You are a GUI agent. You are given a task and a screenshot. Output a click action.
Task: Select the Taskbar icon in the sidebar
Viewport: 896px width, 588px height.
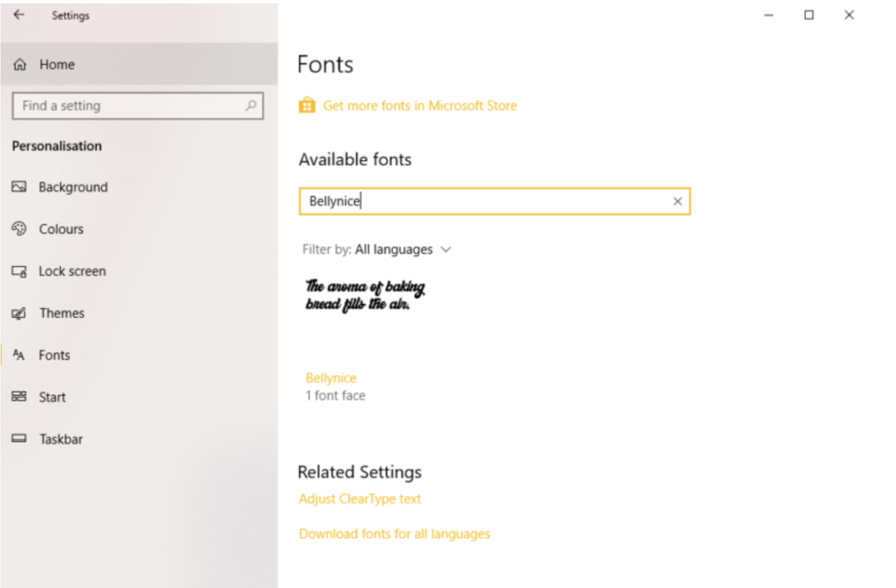coord(19,439)
